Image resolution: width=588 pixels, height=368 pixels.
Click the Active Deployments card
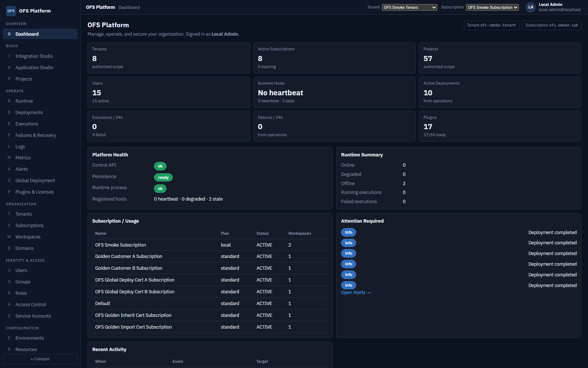[x=500, y=92]
